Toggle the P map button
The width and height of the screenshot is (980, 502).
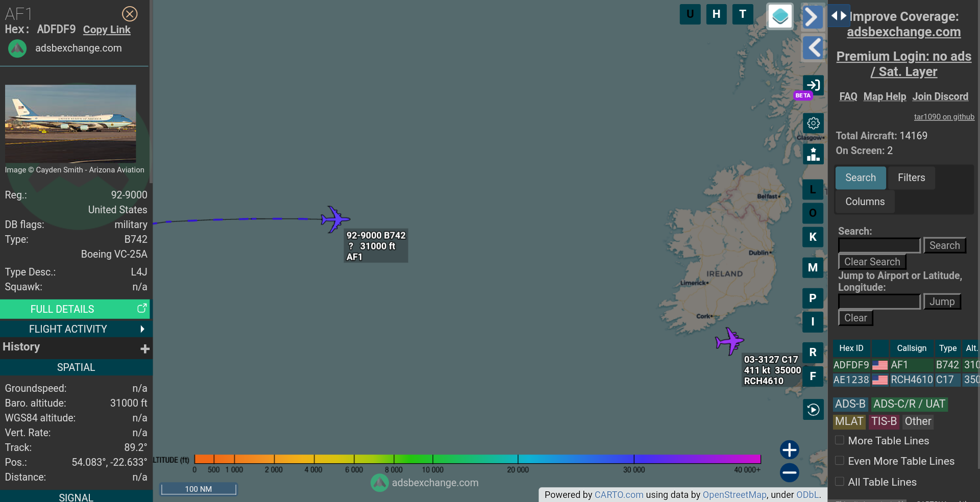pyautogui.click(x=813, y=298)
